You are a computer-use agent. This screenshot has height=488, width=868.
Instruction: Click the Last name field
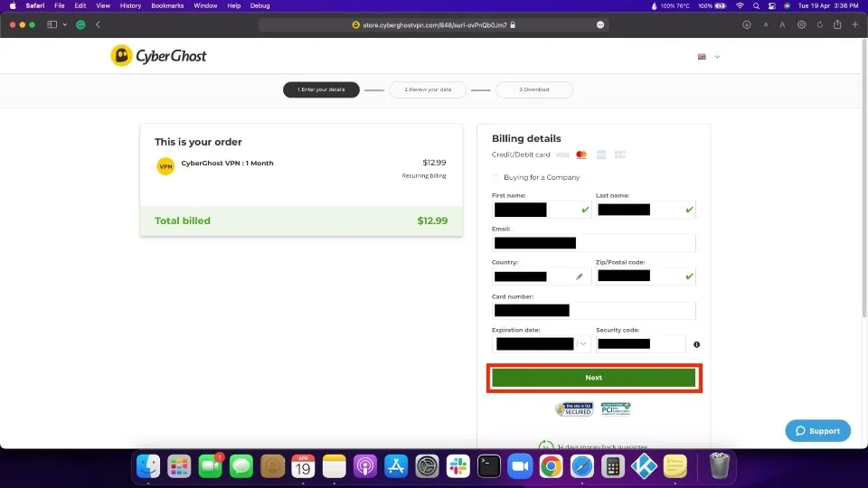(x=646, y=210)
